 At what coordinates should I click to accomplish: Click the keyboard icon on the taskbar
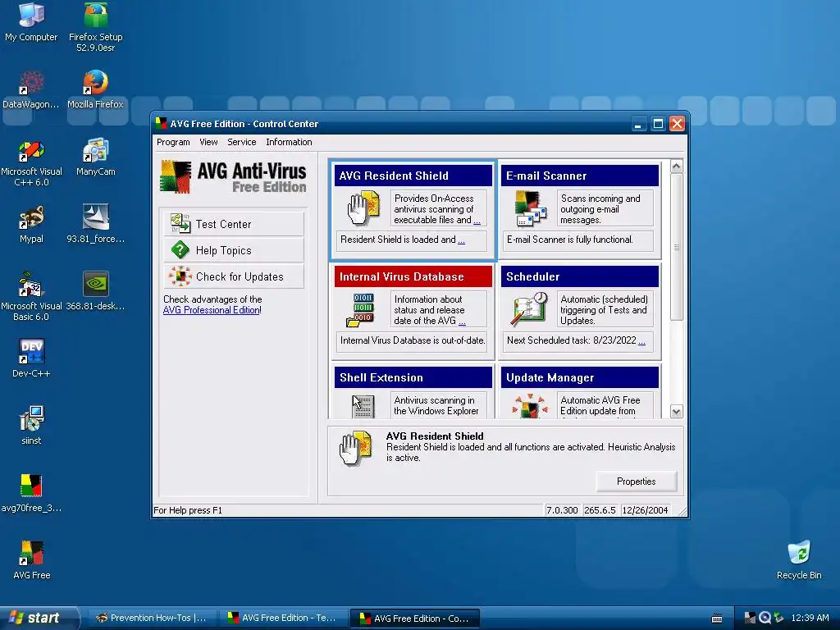(x=717, y=619)
